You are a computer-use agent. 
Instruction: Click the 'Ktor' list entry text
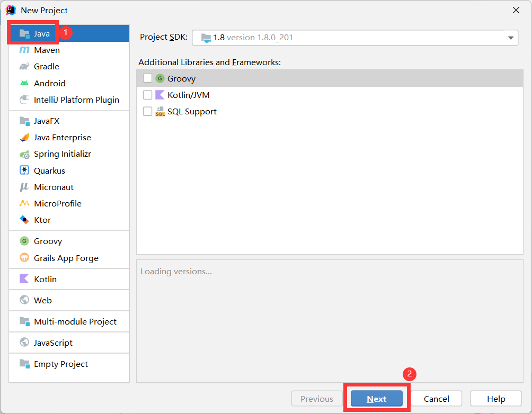tap(42, 220)
